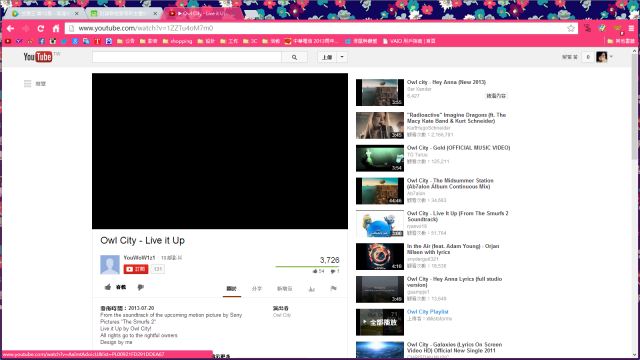Image resolution: width=640 pixels, height=360 pixels.
Task: Expand the upload button dropdown arrow
Action: tap(342, 57)
